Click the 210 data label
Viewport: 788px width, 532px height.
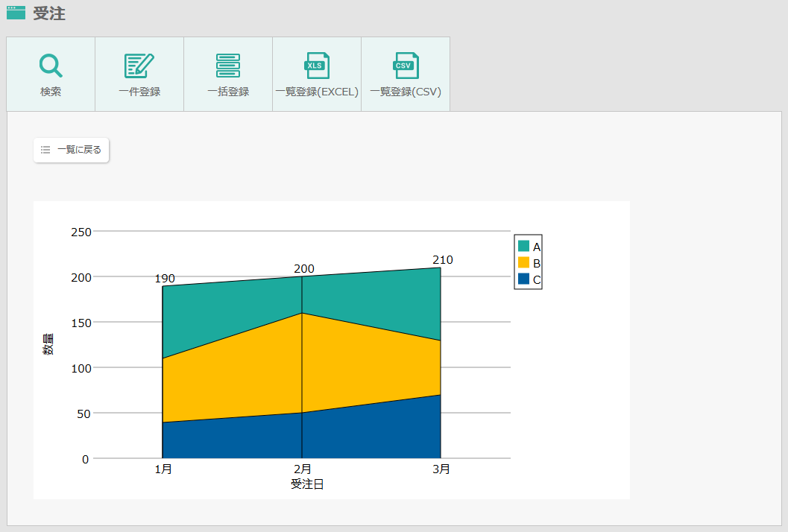pyautogui.click(x=443, y=260)
